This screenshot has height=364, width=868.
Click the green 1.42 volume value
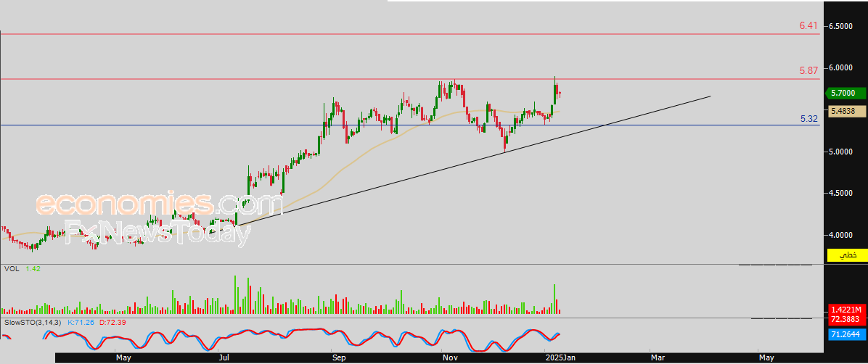pos(33,269)
